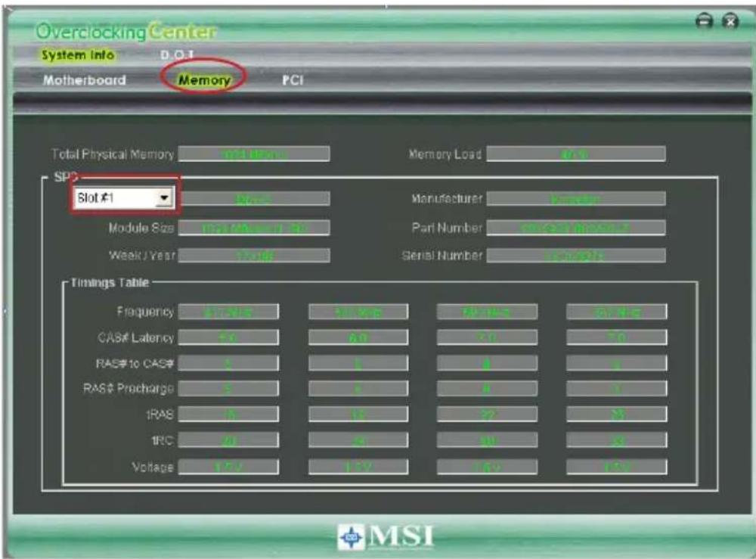Open the Slot #1 dropdown arrow
This screenshot has height=559, width=756.
[x=164, y=197]
